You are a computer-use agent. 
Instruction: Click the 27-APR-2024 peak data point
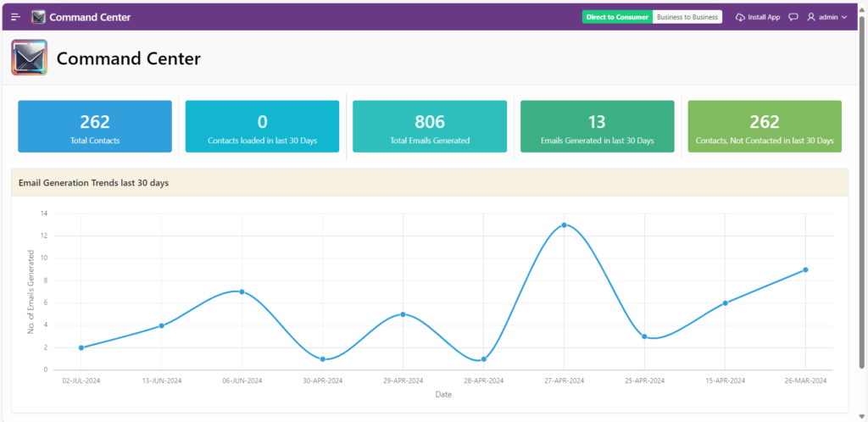coord(564,225)
